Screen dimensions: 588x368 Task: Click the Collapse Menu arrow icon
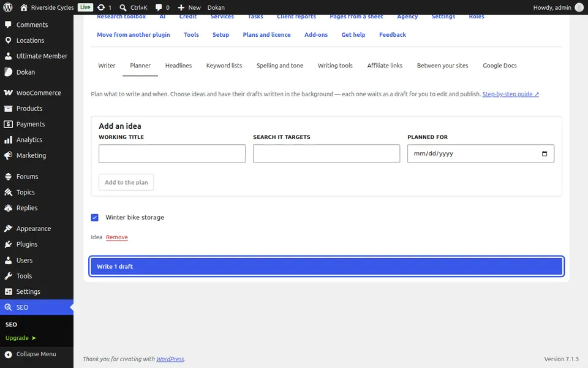coord(8,354)
